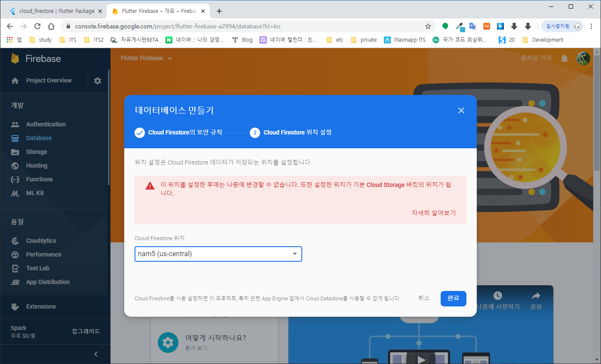Image resolution: width=601 pixels, height=364 pixels.
Task: Open a new browser tab
Action: [219, 11]
